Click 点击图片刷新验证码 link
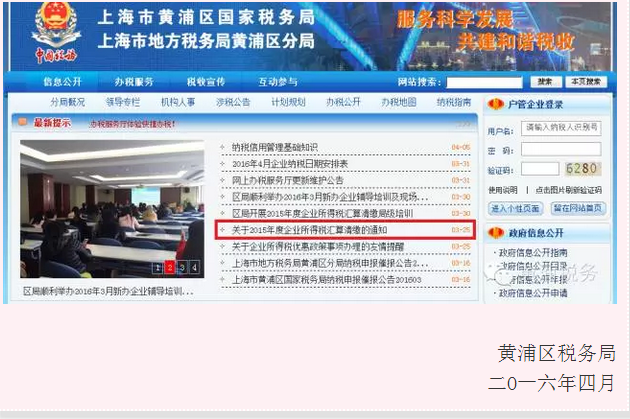630x419 pixels. pyautogui.click(x=569, y=190)
